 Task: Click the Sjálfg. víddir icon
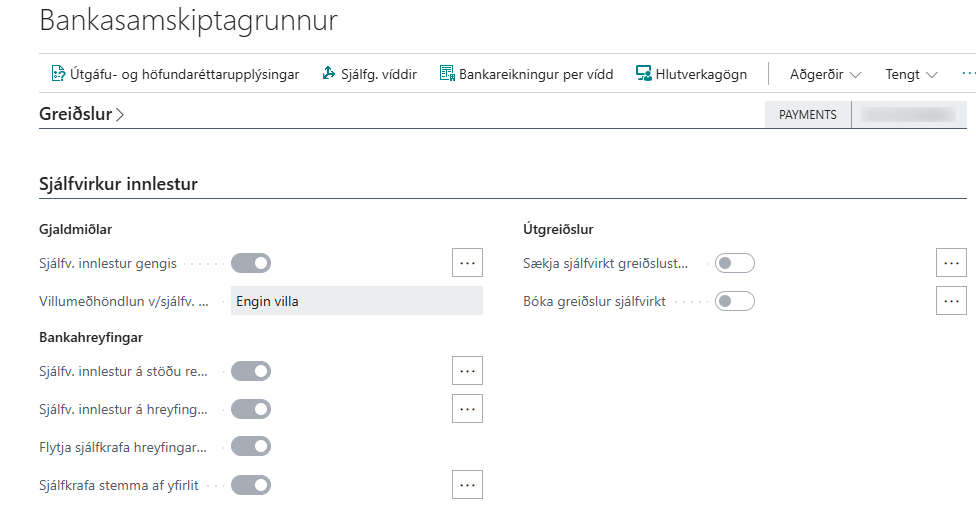330,74
